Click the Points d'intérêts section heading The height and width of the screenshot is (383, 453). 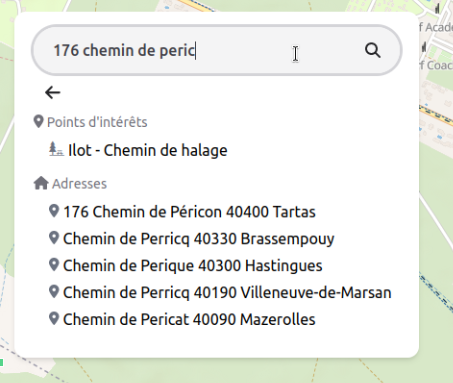click(97, 122)
